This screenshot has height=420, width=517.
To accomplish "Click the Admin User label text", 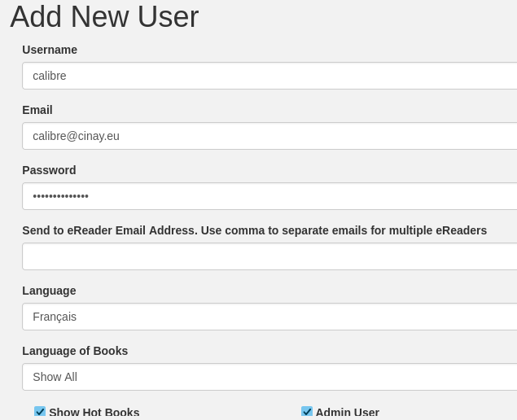I will 348,413.
